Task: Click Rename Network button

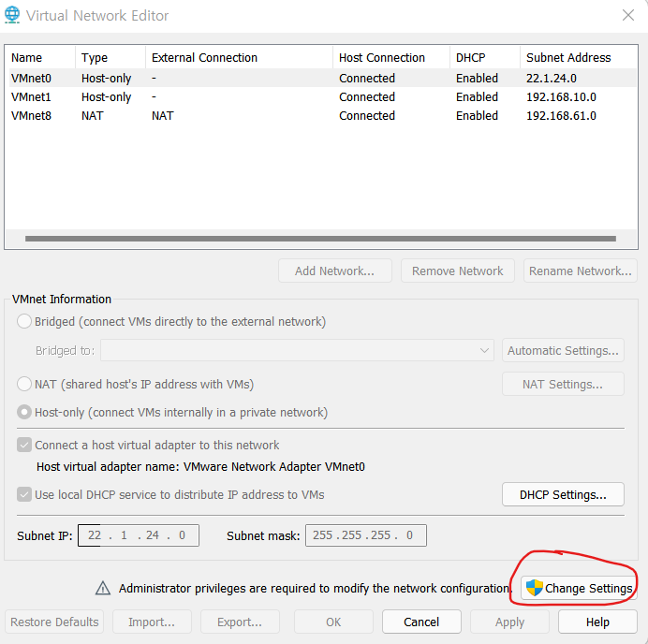Action: 581,271
